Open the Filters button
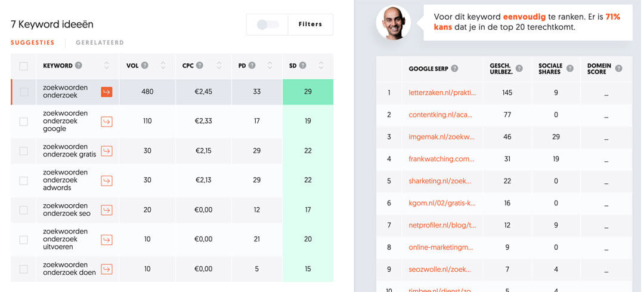Screen dimensions: 644x292 tap(310, 24)
